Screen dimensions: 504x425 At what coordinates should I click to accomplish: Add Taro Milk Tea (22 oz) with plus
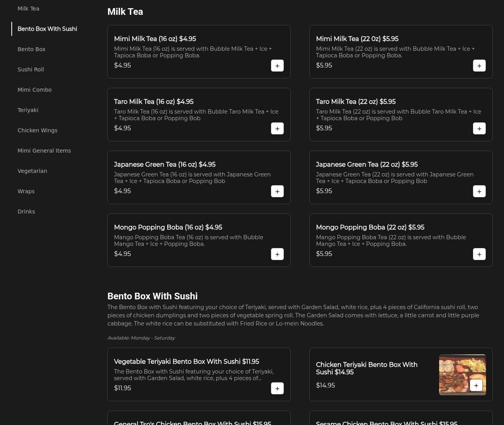tap(479, 128)
